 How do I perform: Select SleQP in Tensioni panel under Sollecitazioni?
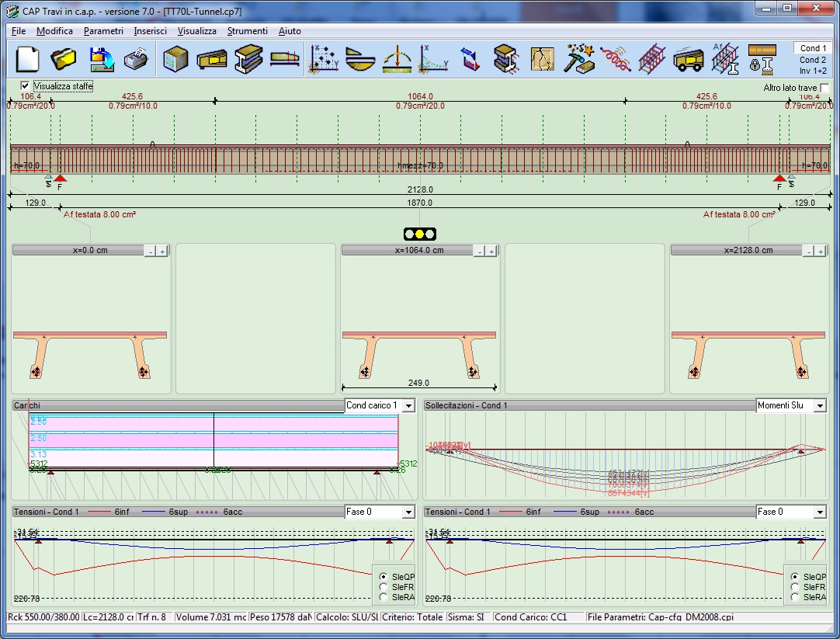pos(795,577)
